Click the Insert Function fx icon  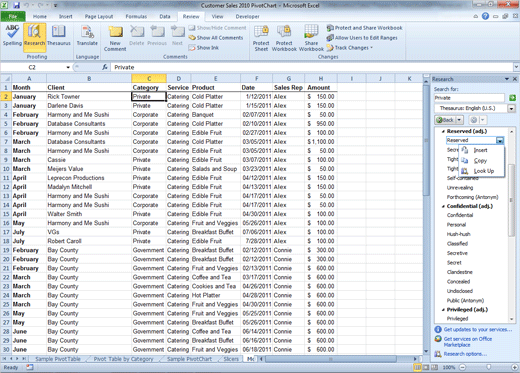click(x=105, y=67)
